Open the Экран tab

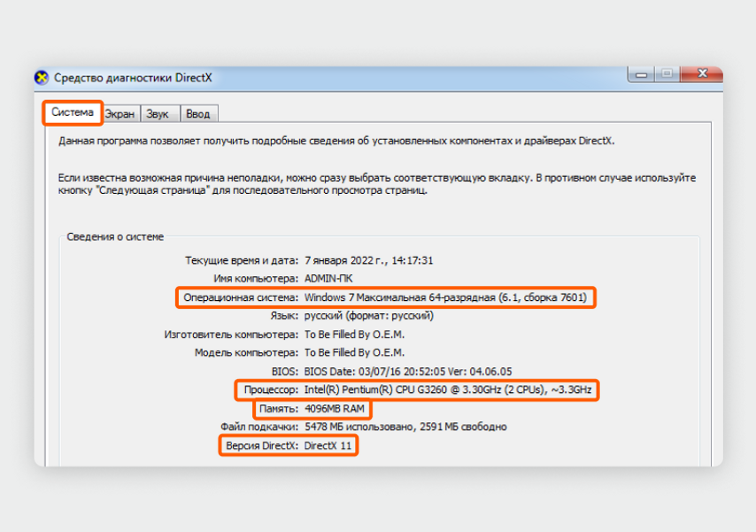pos(120,114)
